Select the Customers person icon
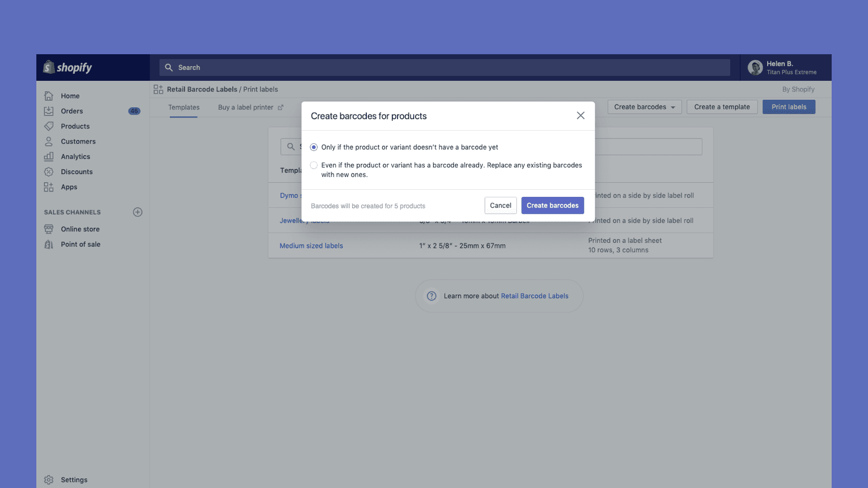Image resolution: width=868 pixels, height=488 pixels. point(49,142)
